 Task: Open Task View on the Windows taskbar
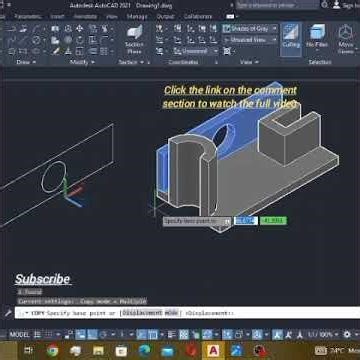pos(29,350)
